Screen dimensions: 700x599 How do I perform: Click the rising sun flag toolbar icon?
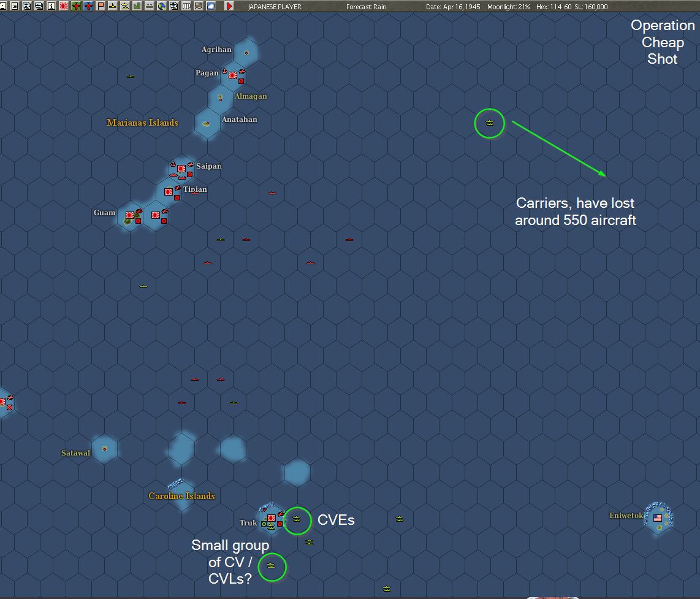(64, 6)
